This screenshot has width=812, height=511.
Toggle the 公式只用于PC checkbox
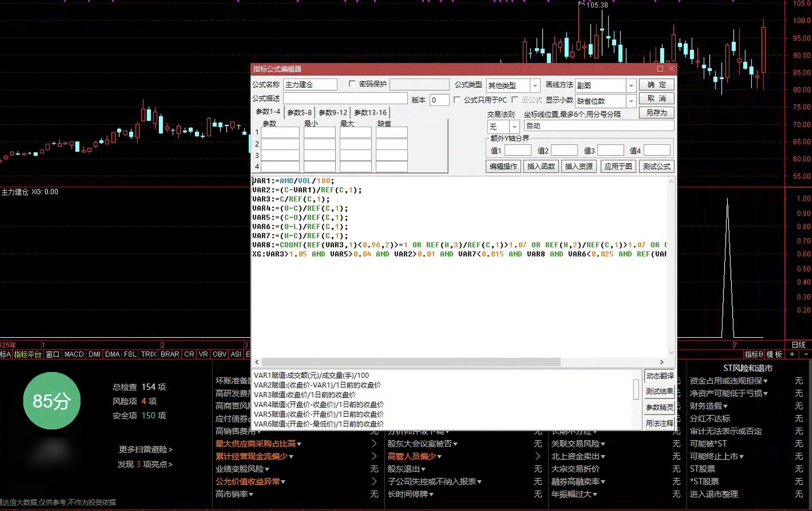click(457, 100)
